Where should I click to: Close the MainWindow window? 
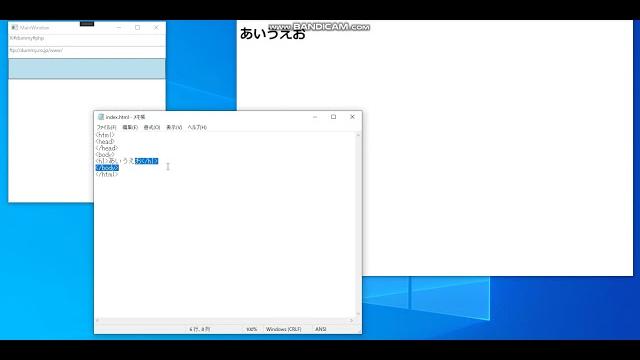[x=156, y=28]
